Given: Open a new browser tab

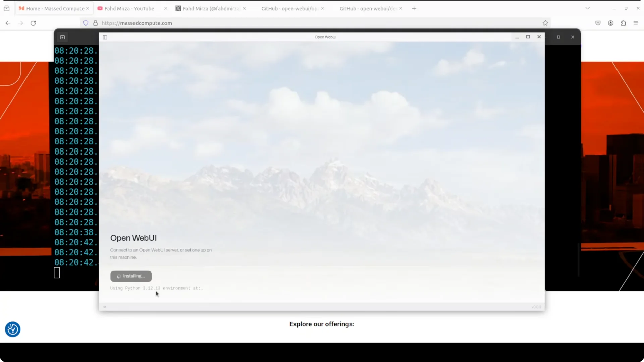Looking at the screenshot, I should (x=414, y=9).
